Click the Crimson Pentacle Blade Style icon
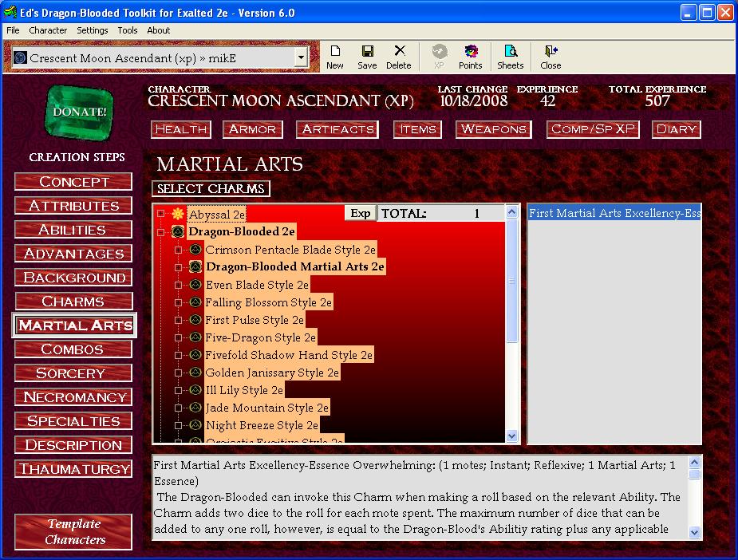738x560 pixels. point(195,250)
